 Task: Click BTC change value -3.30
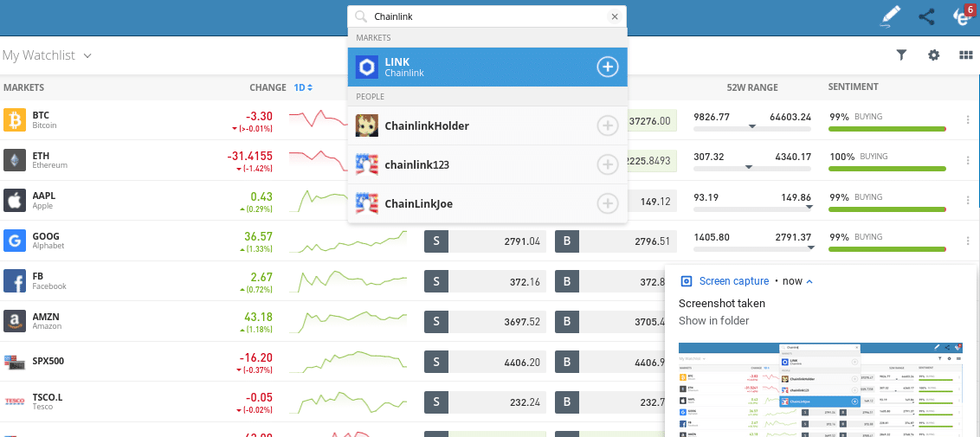pyautogui.click(x=259, y=115)
